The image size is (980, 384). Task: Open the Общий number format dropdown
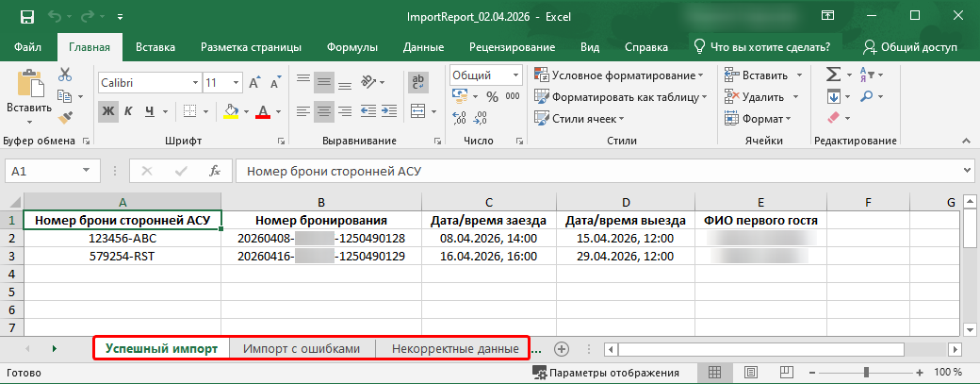516,75
